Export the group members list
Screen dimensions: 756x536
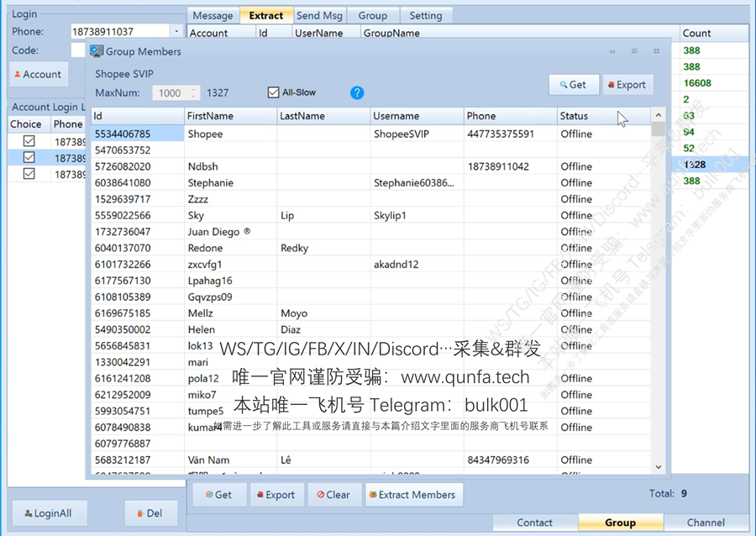pyautogui.click(x=627, y=84)
